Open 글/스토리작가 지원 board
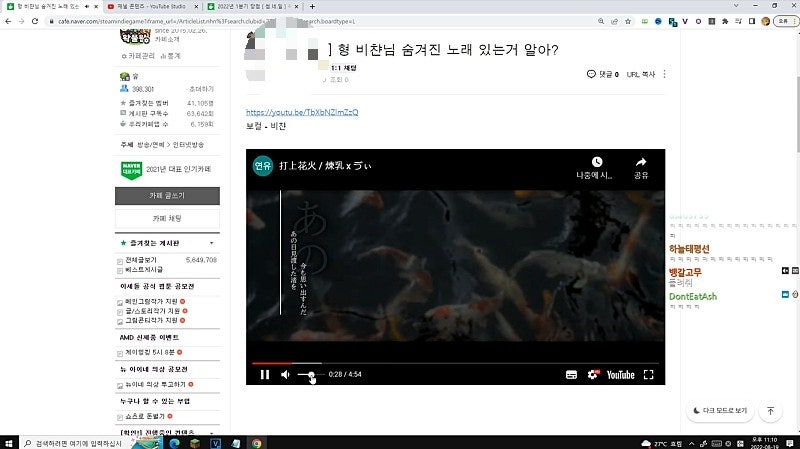 pyautogui.click(x=153, y=311)
